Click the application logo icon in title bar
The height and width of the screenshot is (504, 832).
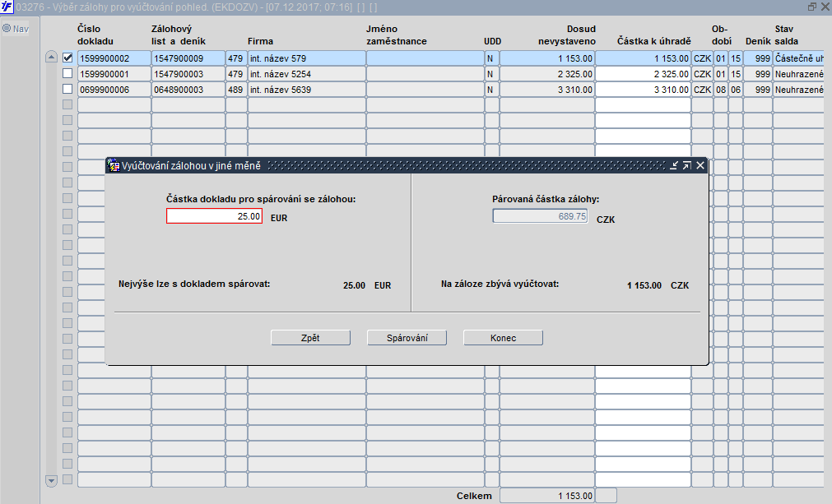[x=7, y=7]
